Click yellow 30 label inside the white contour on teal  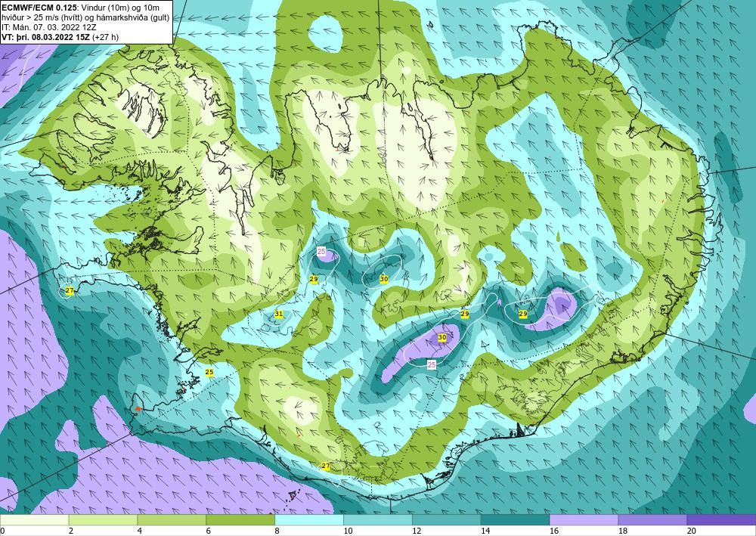tap(384, 279)
